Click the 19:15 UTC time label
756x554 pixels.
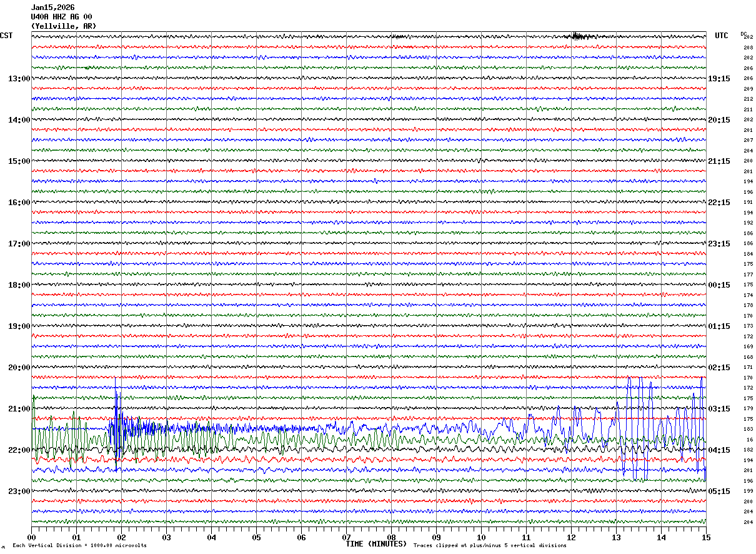coord(719,79)
